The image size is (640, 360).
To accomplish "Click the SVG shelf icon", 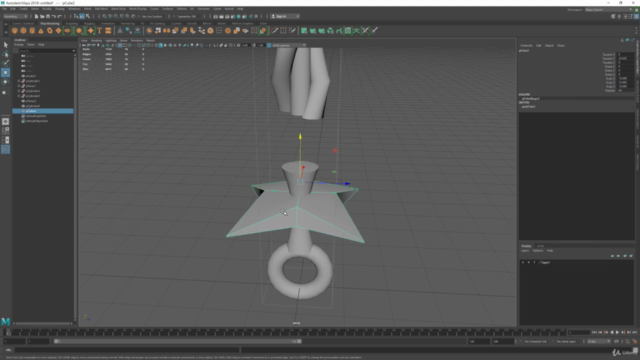I will (x=108, y=31).
